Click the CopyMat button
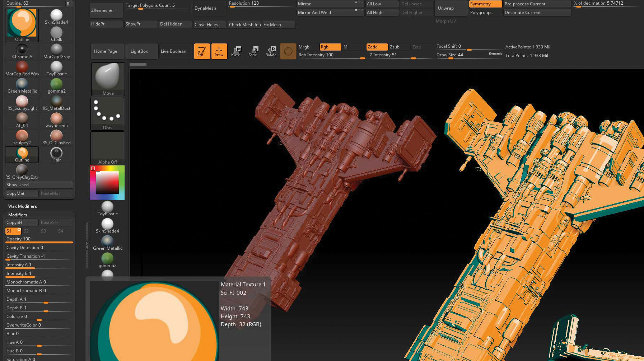Viewport: 644px width, 361px height. point(22,193)
